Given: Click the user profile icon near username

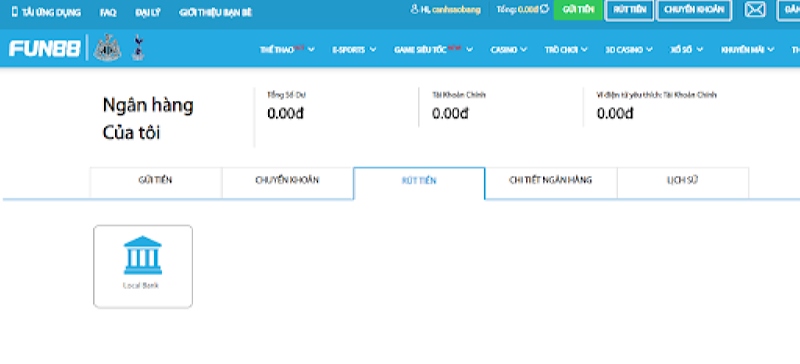Looking at the screenshot, I should tap(414, 10).
